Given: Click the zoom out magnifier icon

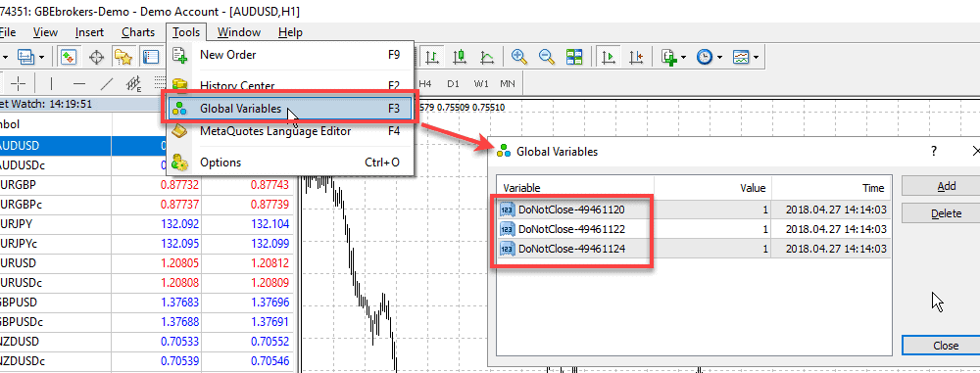Looking at the screenshot, I should click(547, 58).
